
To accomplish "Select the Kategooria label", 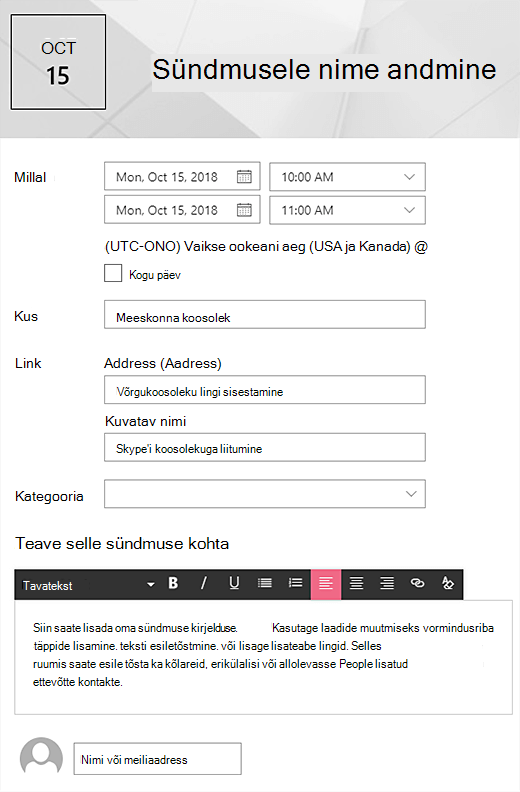I will (49, 497).
